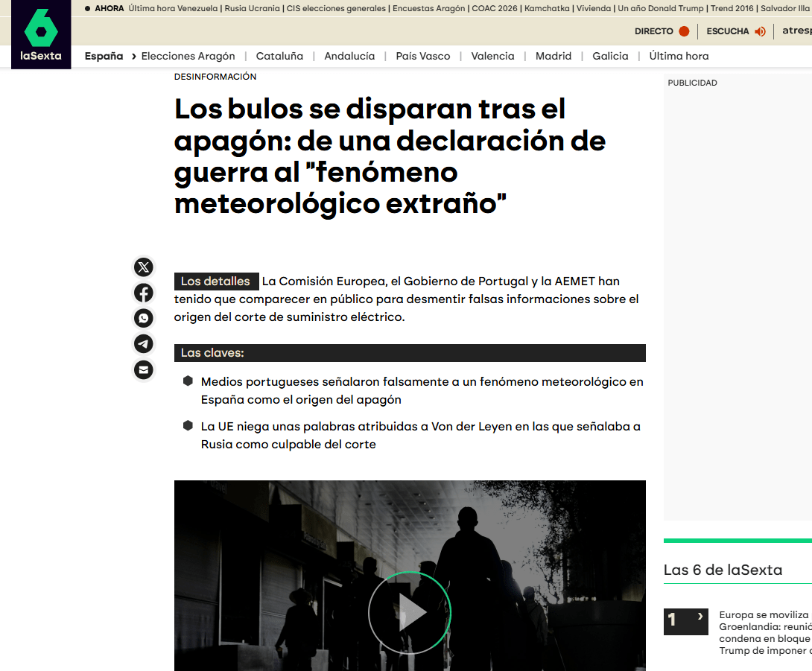This screenshot has width=812, height=671.
Task: Click the blackout video thumbnail image
Action: 410,576
